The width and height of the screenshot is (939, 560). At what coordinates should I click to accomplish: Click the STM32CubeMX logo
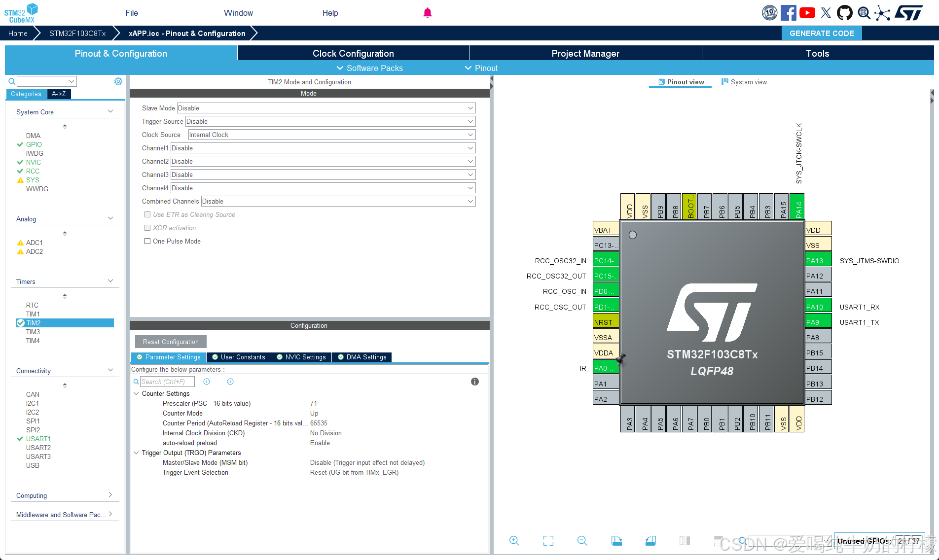point(21,13)
